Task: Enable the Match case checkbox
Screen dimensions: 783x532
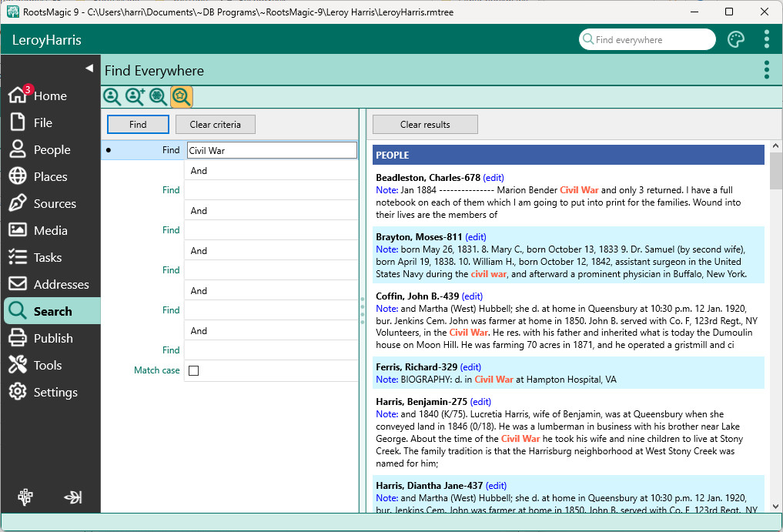Action: [194, 370]
